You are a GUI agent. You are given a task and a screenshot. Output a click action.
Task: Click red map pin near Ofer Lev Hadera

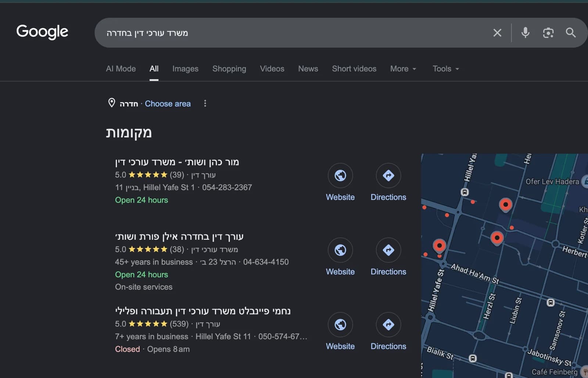(x=505, y=204)
